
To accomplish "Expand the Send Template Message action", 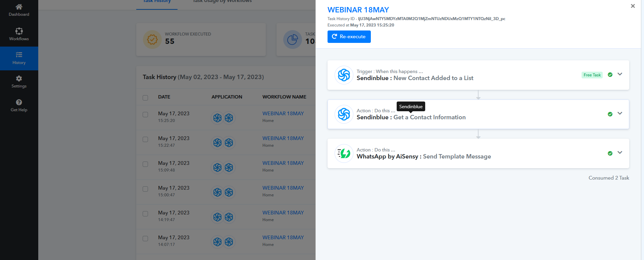I will [x=620, y=153].
